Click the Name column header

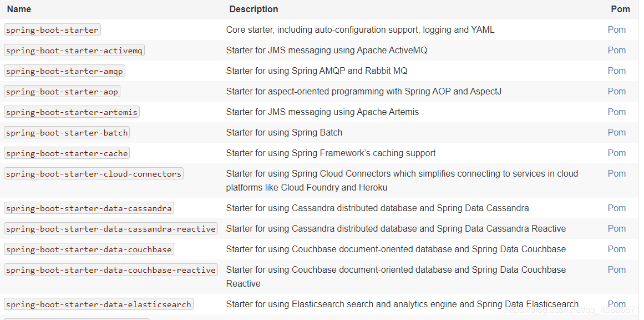pyautogui.click(x=19, y=9)
